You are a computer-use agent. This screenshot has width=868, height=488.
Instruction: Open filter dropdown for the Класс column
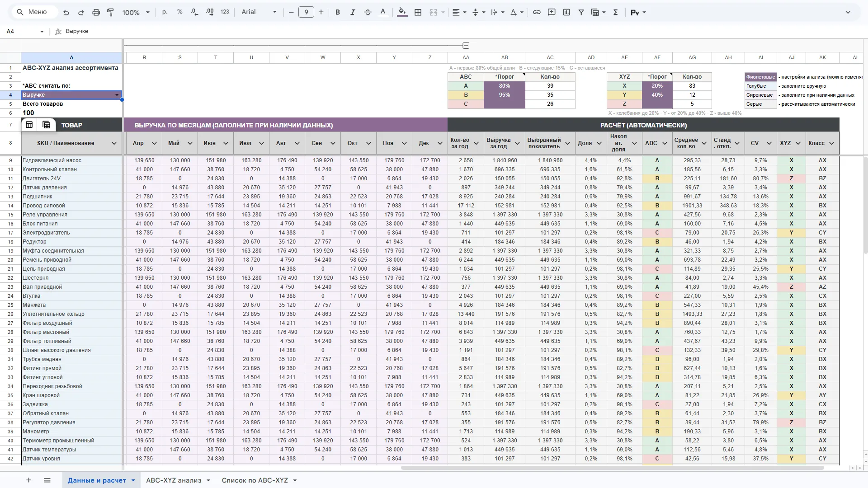[831, 143]
